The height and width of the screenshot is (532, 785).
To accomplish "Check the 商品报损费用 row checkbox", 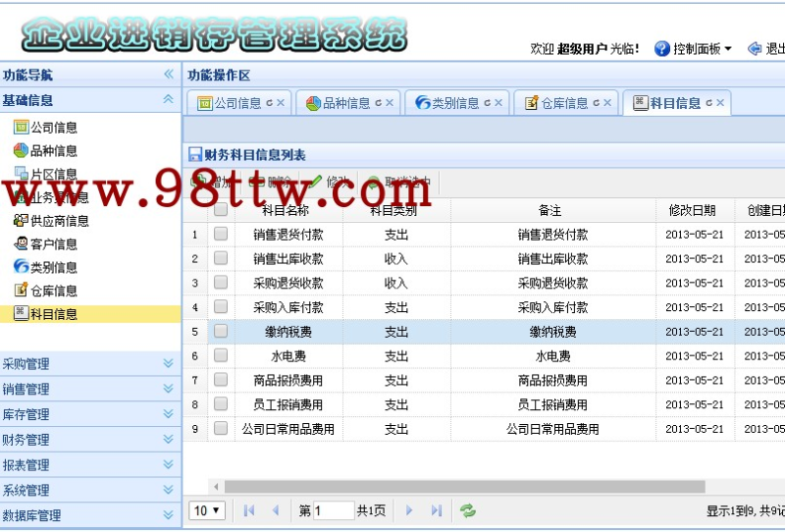I will (x=221, y=380).
